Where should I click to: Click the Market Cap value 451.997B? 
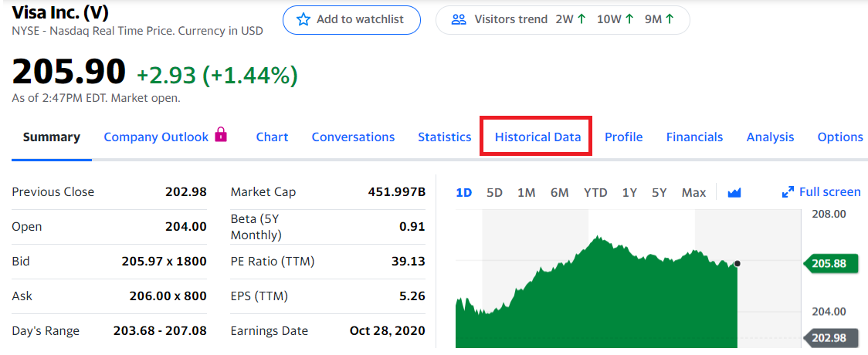(x=396, y=192)
